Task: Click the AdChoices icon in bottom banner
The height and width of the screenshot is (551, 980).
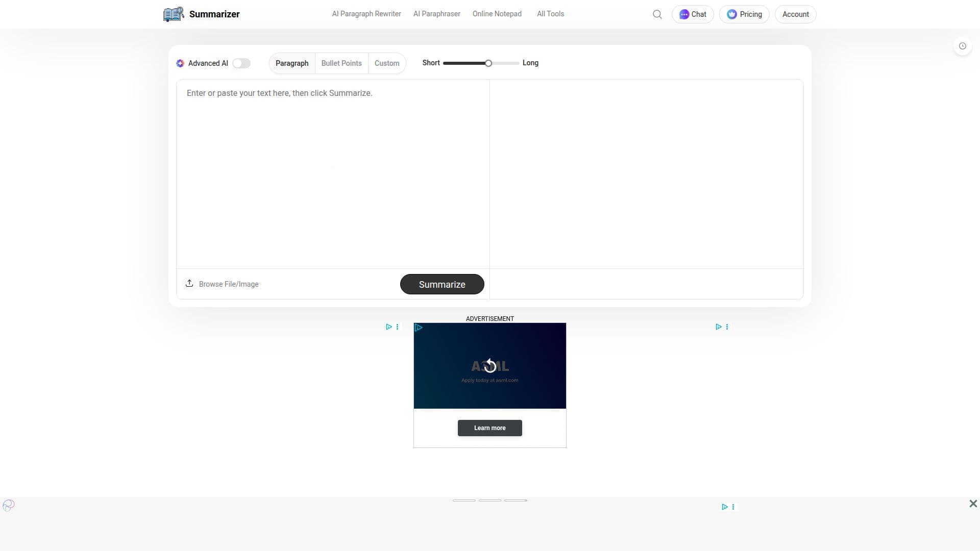Action: [725, 507]
